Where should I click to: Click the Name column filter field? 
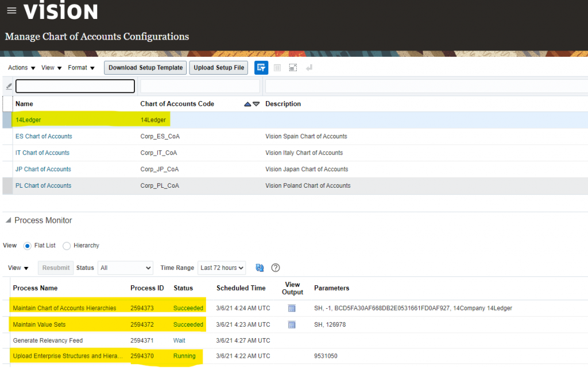pyautogui.click(x=75, y=86)
